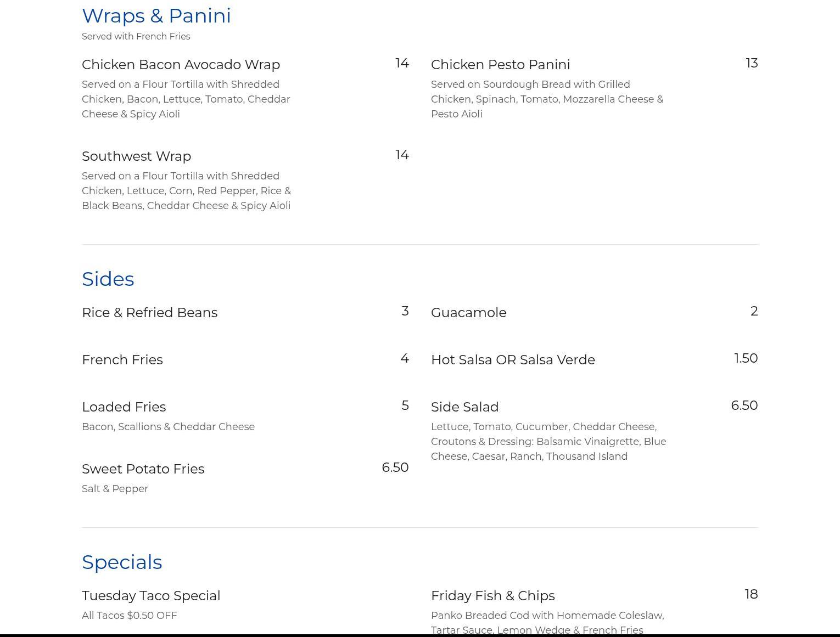Click the Side Salad dressing description text
Screen dimensions: 840x637
coord(548,442)
